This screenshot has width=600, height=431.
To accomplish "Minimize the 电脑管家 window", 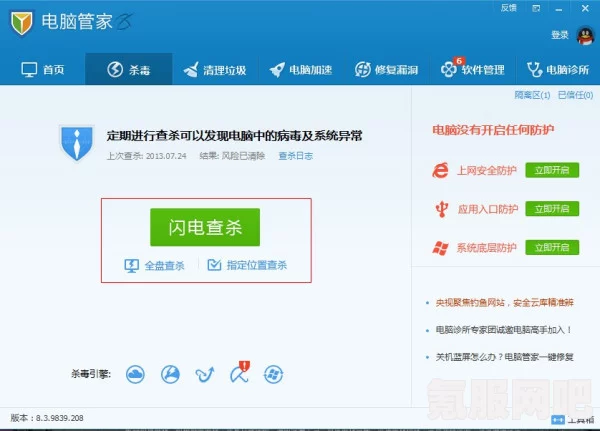I will [559, 9].
